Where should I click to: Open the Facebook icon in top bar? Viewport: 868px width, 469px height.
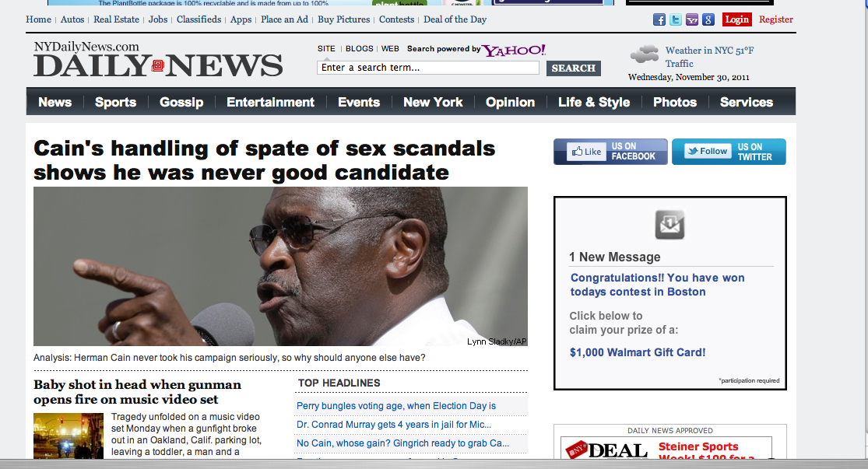coord(659,20)
